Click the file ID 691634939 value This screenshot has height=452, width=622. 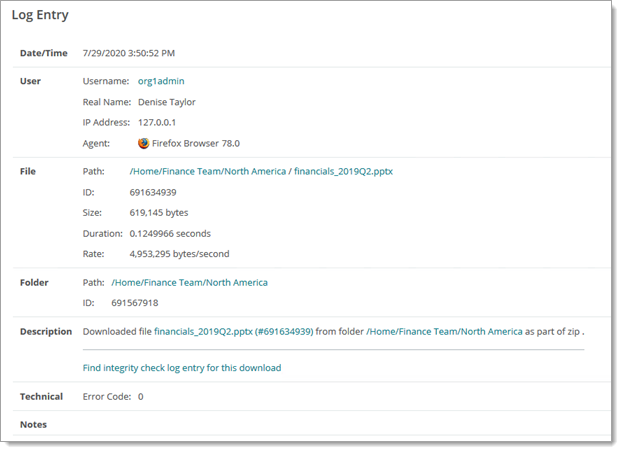click(153, 192)
